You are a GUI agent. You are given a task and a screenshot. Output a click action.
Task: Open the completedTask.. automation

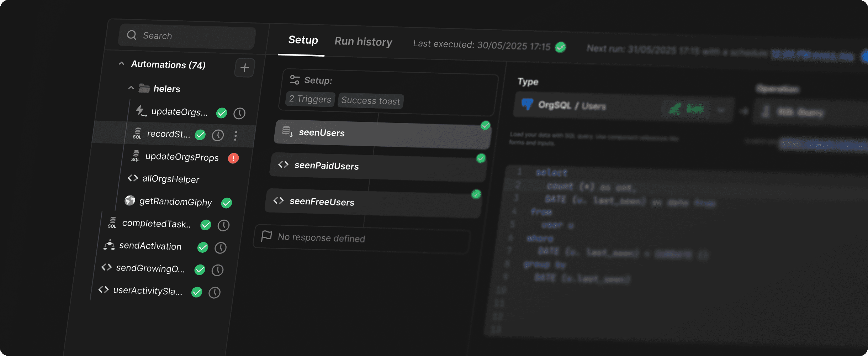pyautogui.click(x=157, y=224)
